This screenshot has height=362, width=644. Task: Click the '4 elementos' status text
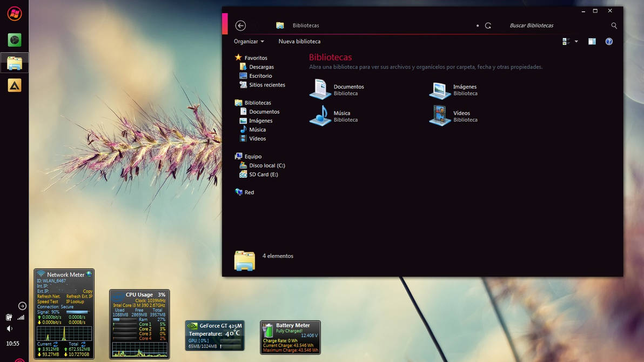click(278, 256)
